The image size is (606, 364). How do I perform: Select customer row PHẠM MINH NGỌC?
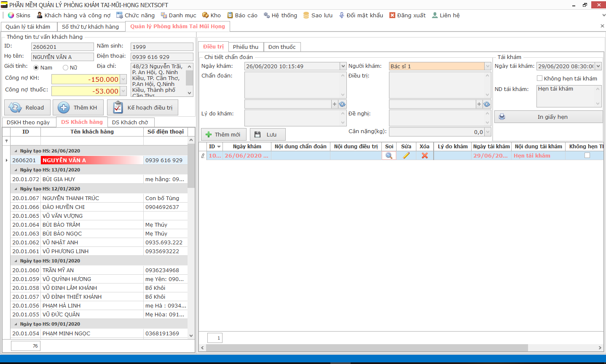(x=99, y=333)
